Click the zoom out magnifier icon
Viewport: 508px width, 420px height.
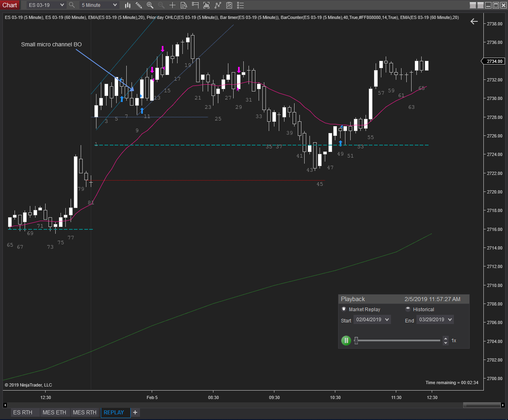[x=161, y=5]
